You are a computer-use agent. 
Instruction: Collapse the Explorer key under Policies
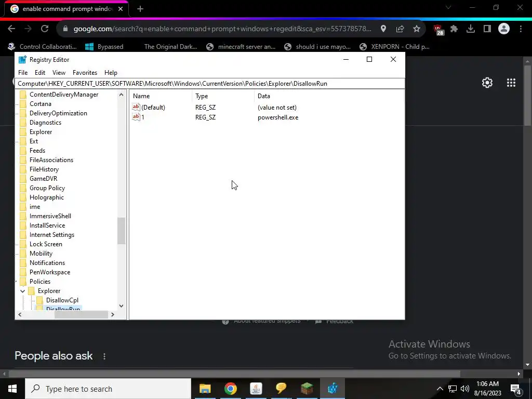22,291
